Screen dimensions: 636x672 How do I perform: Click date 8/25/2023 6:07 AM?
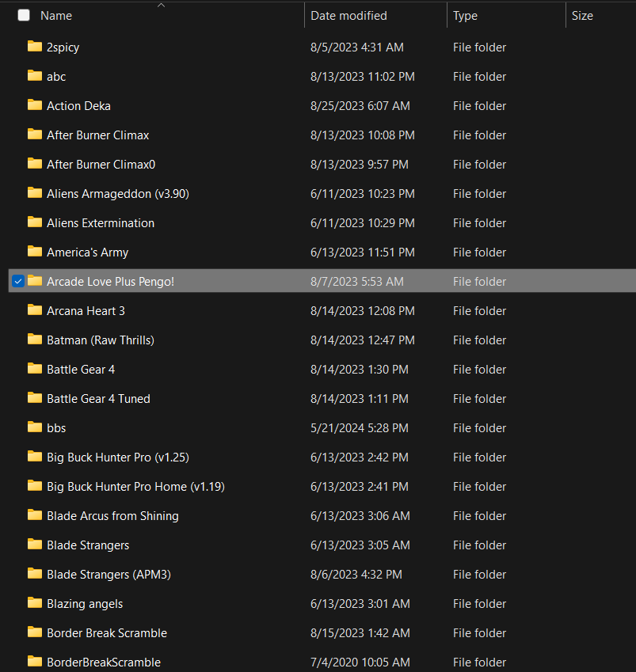360,106
